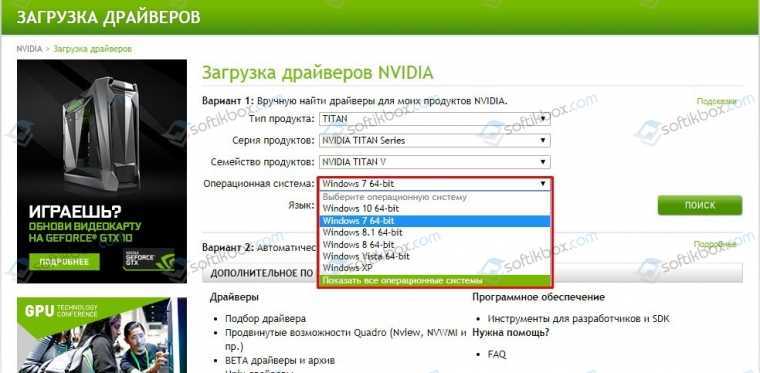Pick Windows XP option

tap(435, 267)
